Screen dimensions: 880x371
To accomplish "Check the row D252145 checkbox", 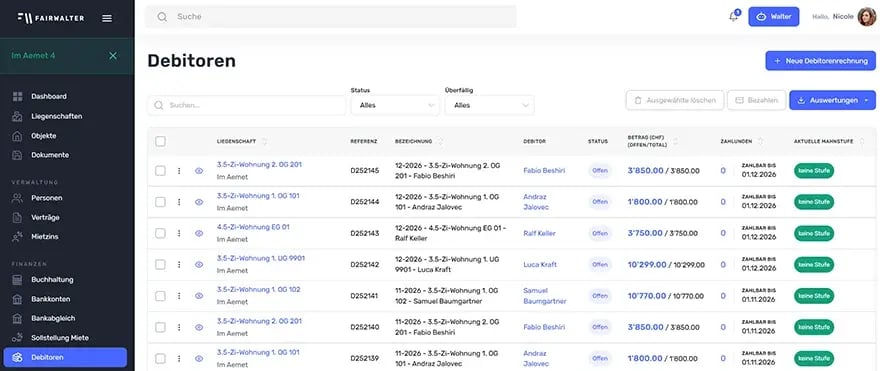I will point(161,171).
